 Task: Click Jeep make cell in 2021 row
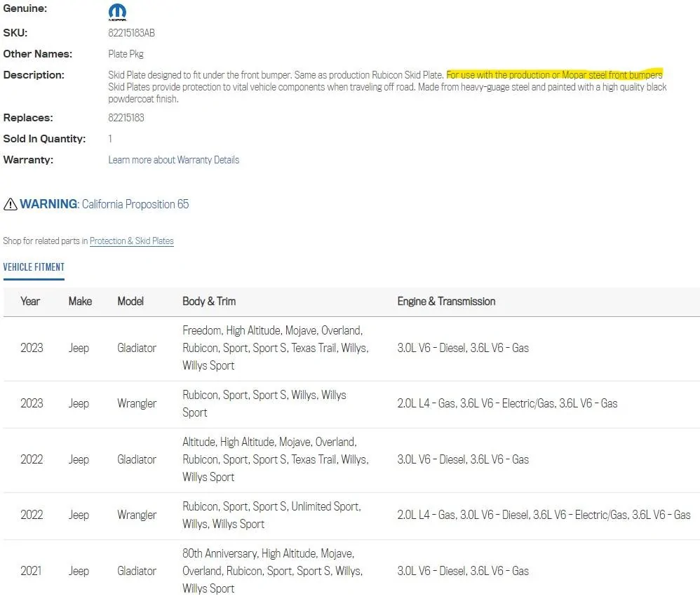[x=79, y=571]
